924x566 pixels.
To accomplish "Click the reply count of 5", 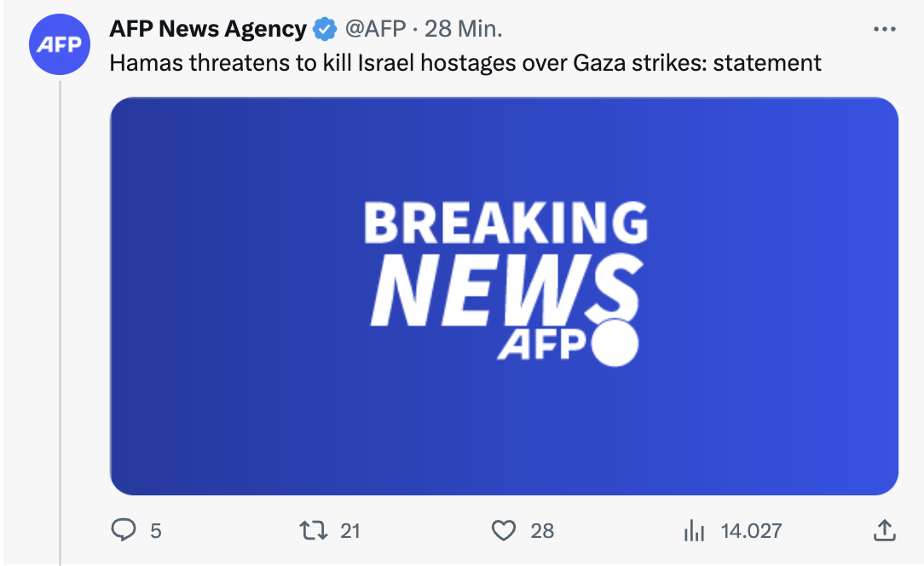I will tap(155, 531).
